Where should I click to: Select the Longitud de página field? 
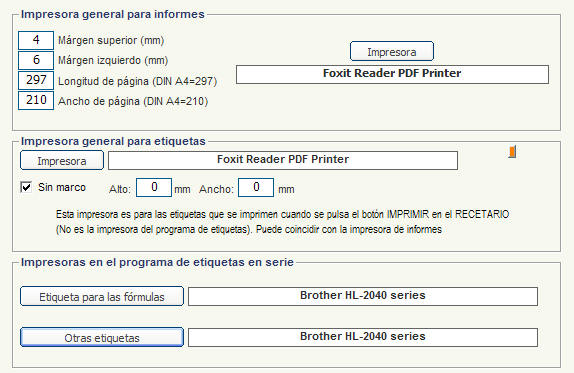[x=36, y=80]
